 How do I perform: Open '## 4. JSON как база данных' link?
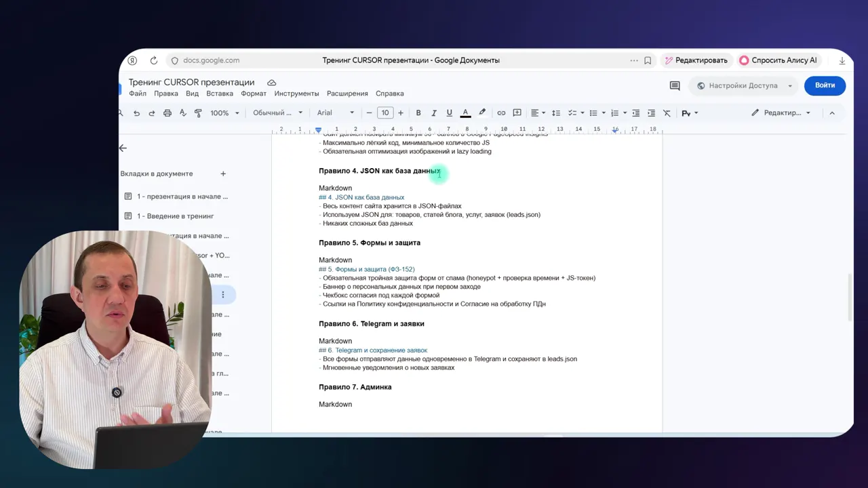[x=361, y=197]
